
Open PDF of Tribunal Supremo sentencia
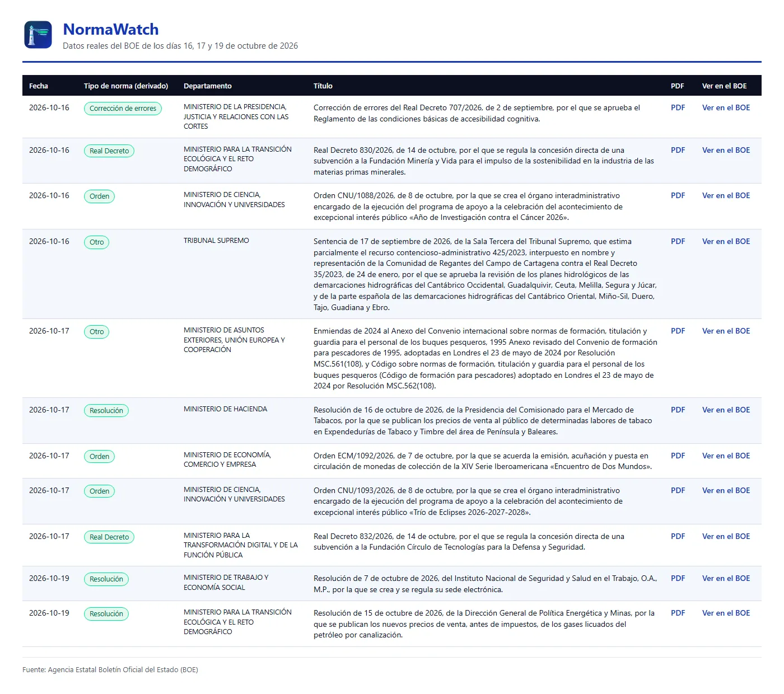tap(678, 241)
